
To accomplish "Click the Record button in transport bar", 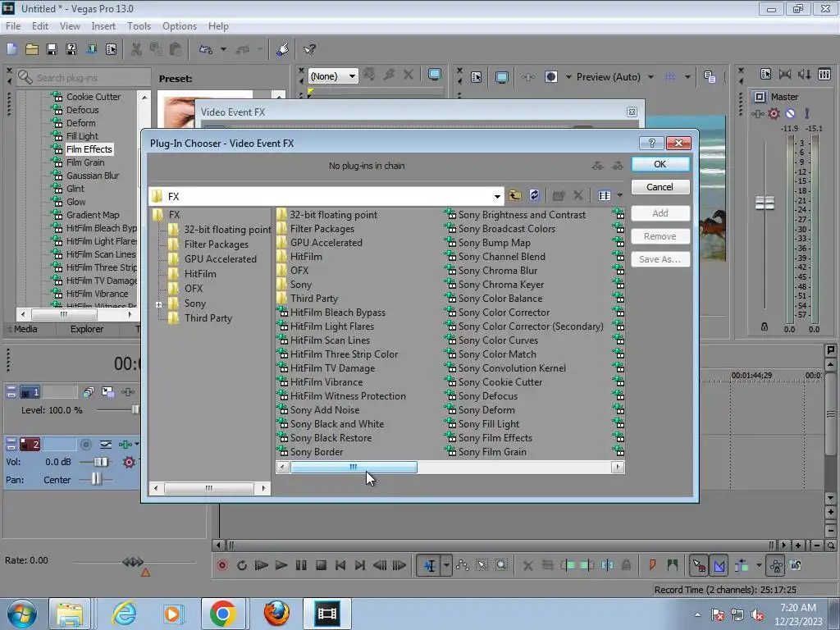I will click(x=221, y=565).
